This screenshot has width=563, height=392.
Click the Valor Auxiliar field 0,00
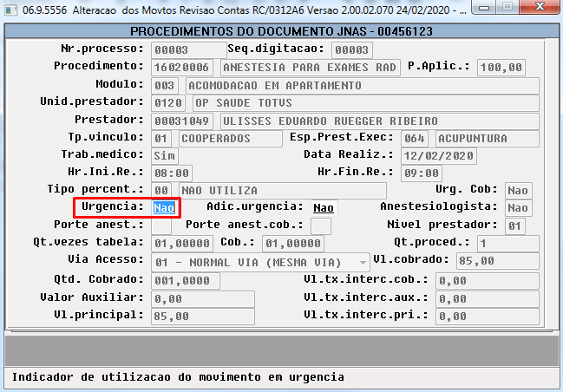(203, 298)
